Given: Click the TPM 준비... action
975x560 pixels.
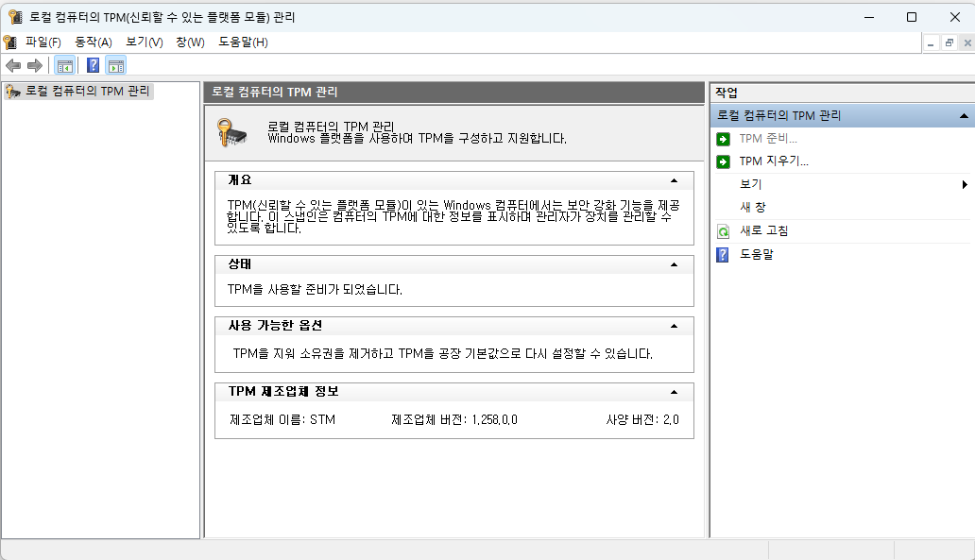Looking at the screenshot, I should (x=768, y=139).
